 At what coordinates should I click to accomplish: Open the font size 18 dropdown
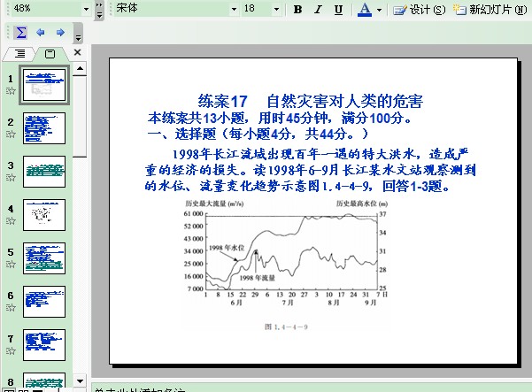click(279, 8)
